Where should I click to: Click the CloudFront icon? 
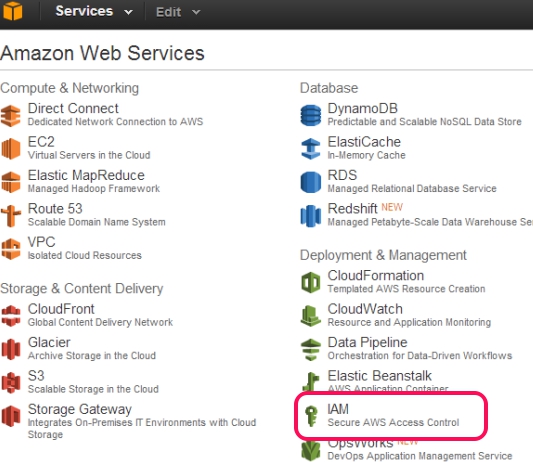11,316
